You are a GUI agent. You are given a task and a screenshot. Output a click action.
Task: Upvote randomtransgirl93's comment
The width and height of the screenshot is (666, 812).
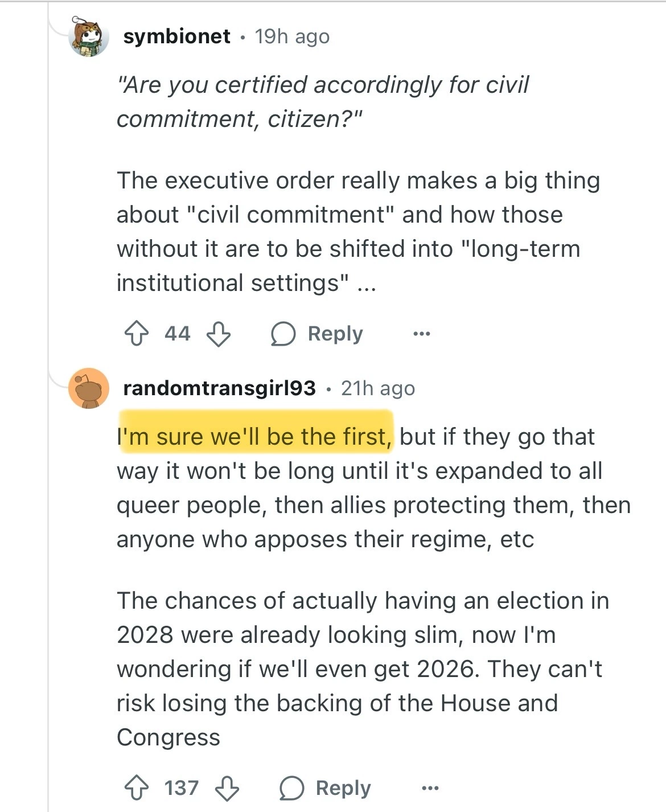(136, 789)
